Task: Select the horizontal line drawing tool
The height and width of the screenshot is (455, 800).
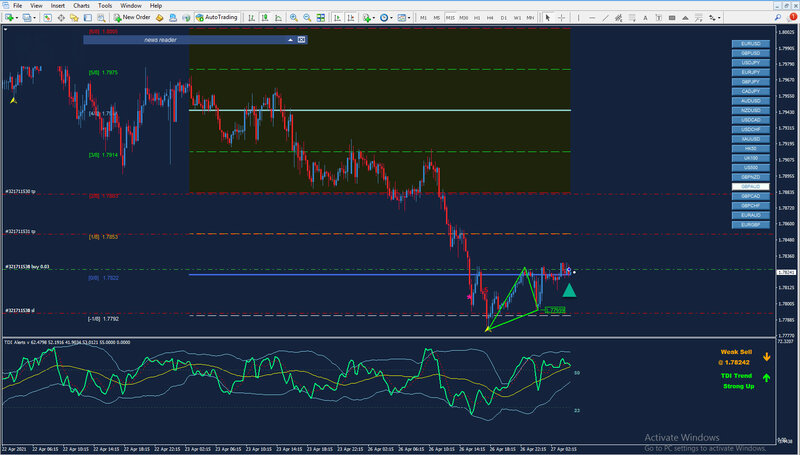Action: click(x=592, y=17)
